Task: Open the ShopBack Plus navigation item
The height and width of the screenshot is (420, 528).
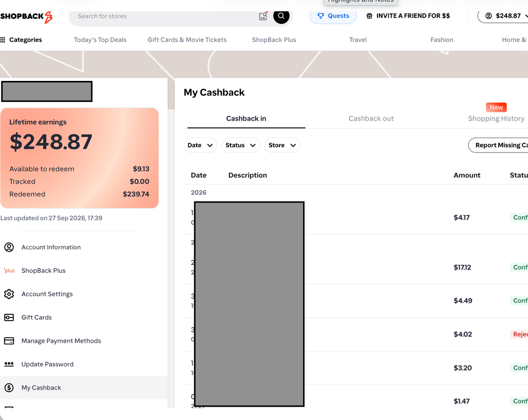Action: 274,40
